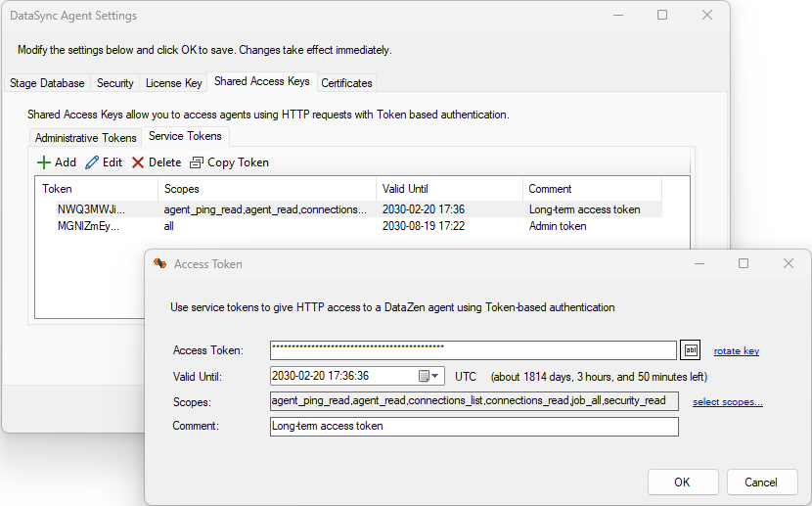Click the 'all' scopes cell
This screenshot has height=506, width=812.
point(169,226)
